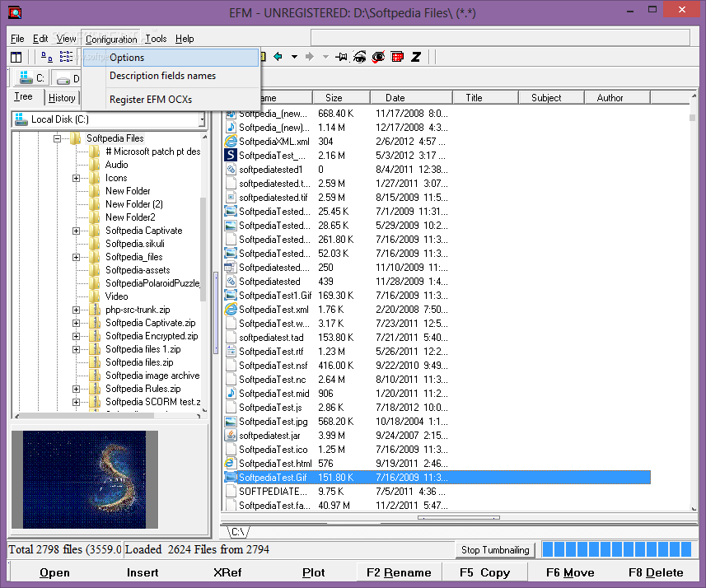This screenshot has width=706, height=588.
Task: Click the two-pane layout icon in toolbar
Action: (16, 57)
